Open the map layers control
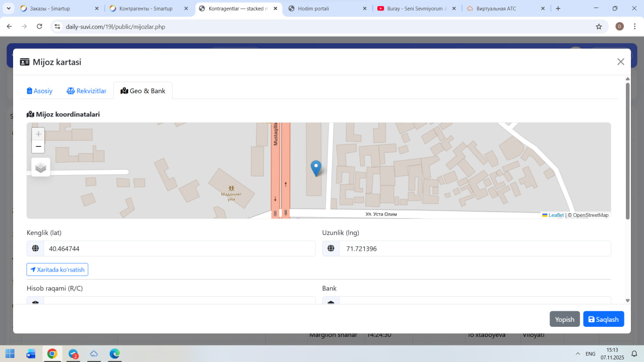The width and height of the screenshot is (644, 362). tap(41, 167)
